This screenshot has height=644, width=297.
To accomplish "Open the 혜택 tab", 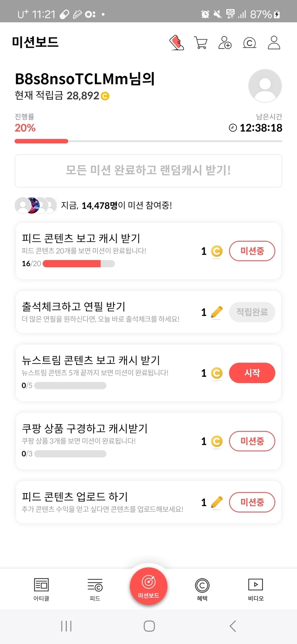I will tap(202, 589).
